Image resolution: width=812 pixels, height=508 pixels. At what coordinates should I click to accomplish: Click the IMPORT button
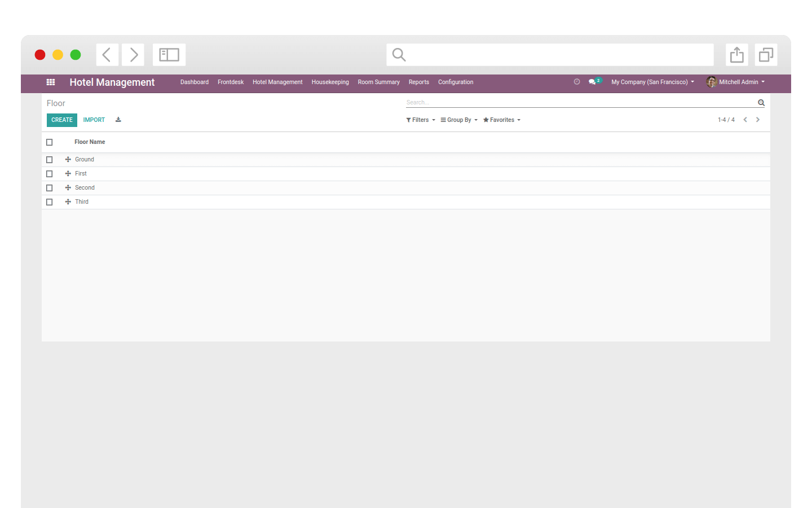[x=94, y=120]
